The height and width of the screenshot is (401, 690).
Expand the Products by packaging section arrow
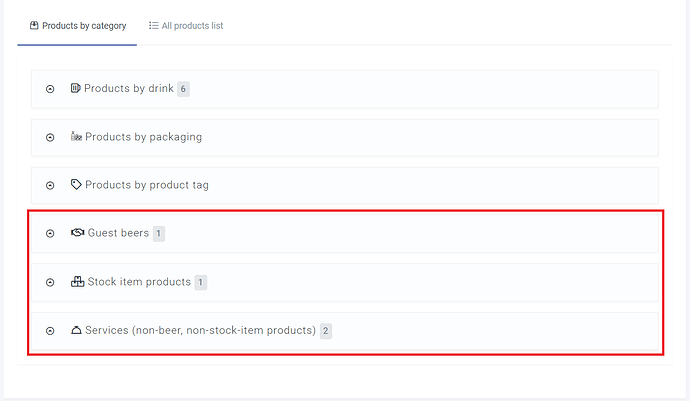(50, 137)
